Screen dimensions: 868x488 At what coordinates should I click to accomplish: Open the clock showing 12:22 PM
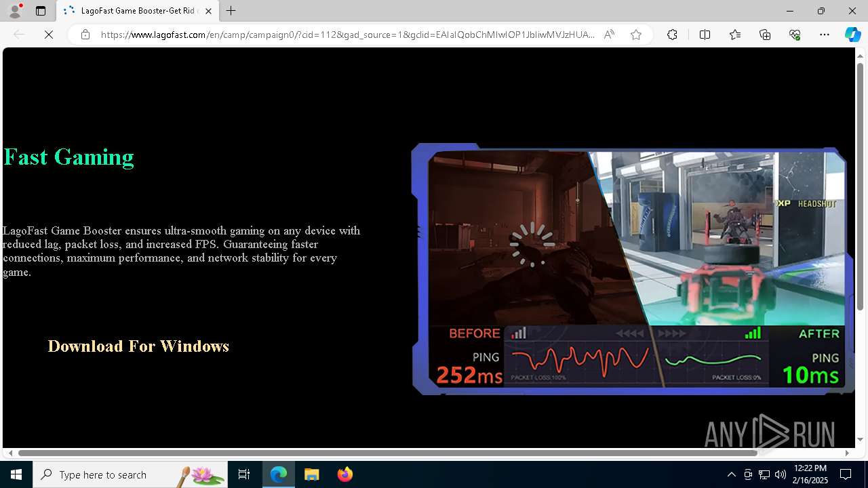click(x=810, y=474)
